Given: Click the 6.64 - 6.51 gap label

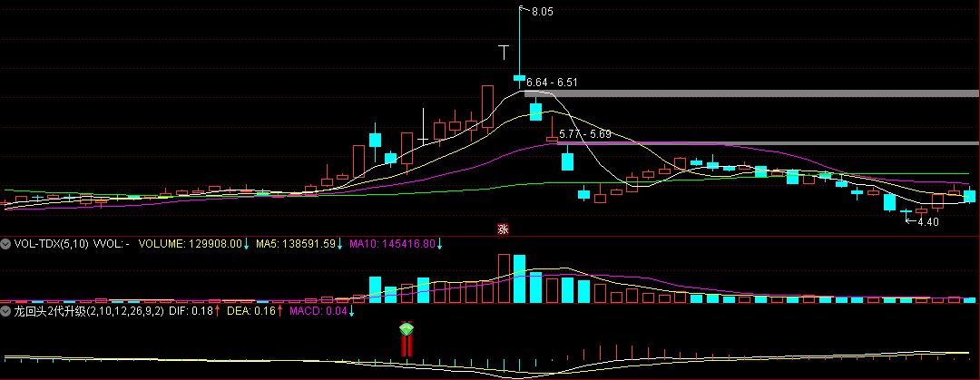Looking at the screenshot, I should pos(553,82).
